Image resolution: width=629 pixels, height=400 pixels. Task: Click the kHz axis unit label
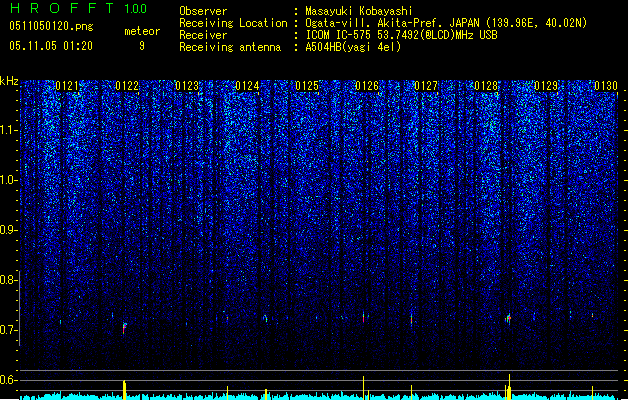click(9, 81)
